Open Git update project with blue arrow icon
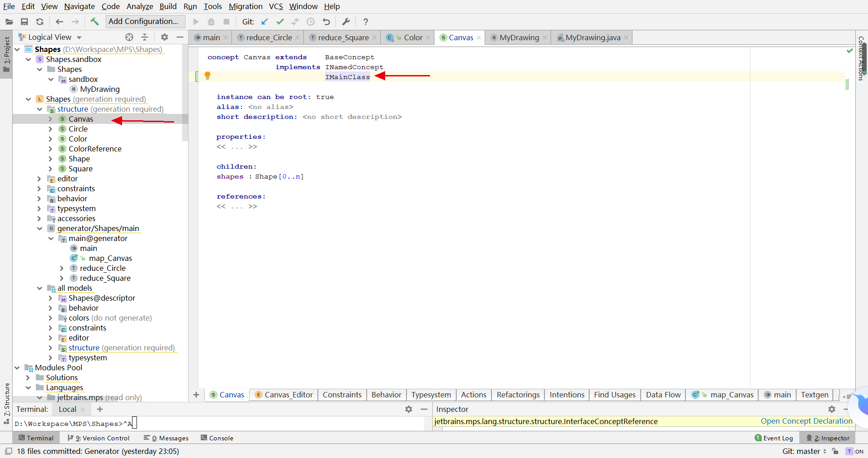 (265, 21)
